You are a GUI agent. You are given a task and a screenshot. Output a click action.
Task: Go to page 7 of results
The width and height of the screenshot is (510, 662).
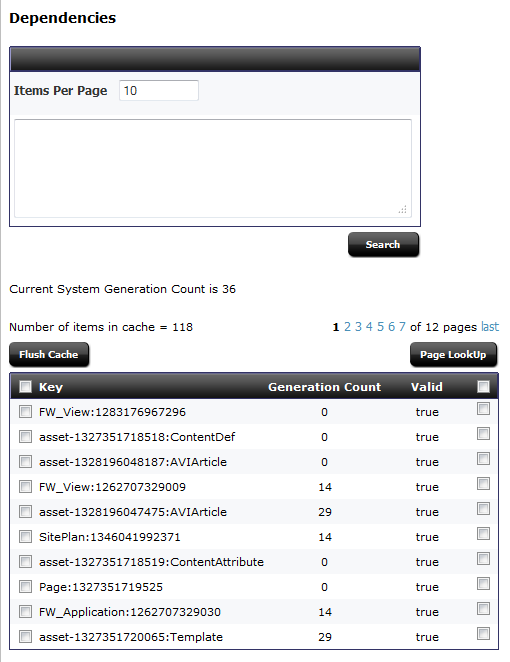click(402, 327)
